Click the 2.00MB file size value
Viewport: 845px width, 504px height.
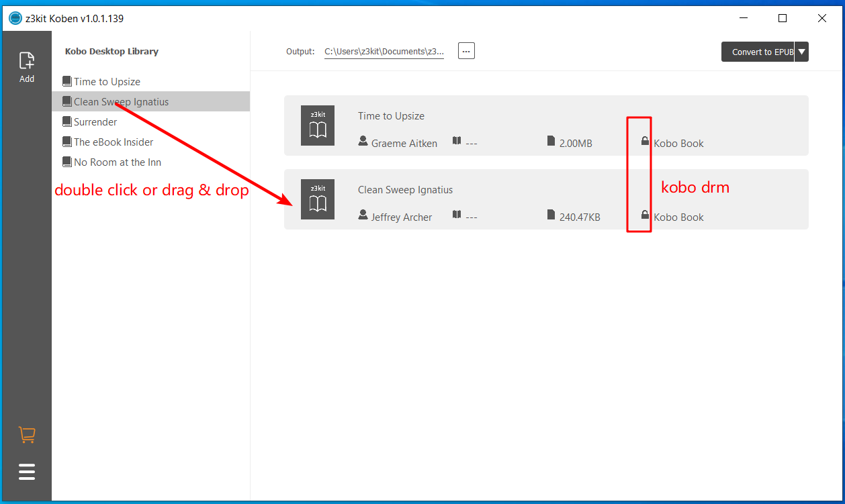click(576, 144)
